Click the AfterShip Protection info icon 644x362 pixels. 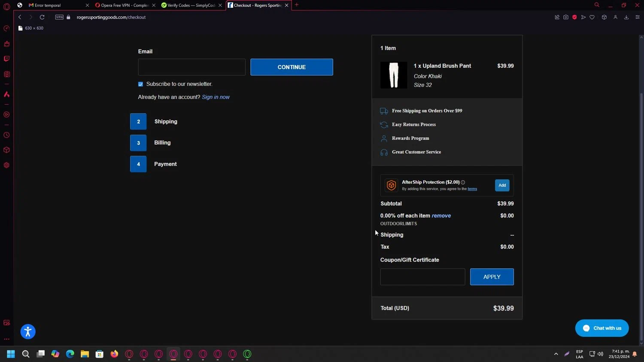[x=463, y=182]
